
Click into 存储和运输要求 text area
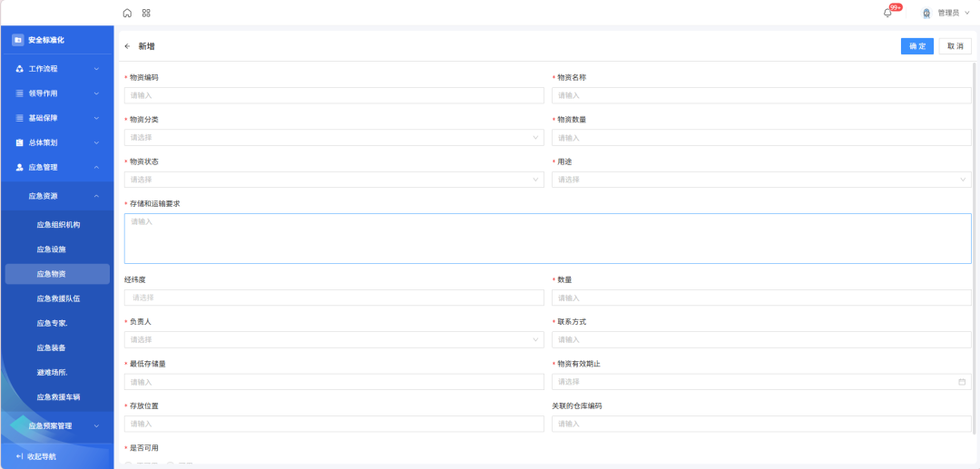pos(547,239)
